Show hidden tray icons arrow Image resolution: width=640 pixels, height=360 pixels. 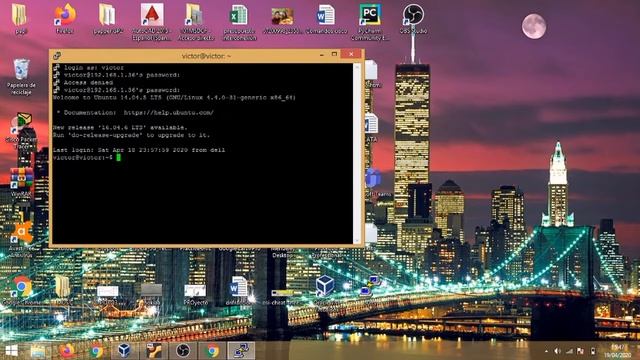click(x=546, y=351)
